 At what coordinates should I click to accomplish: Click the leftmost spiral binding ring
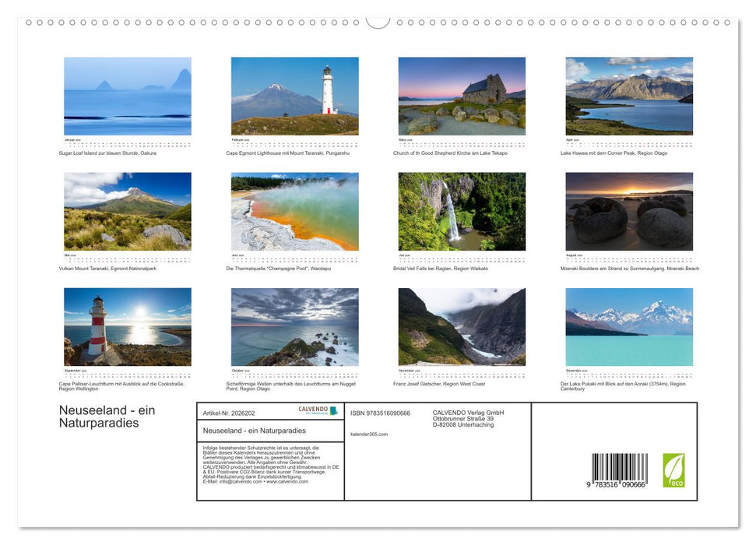(x=29, y=24)
